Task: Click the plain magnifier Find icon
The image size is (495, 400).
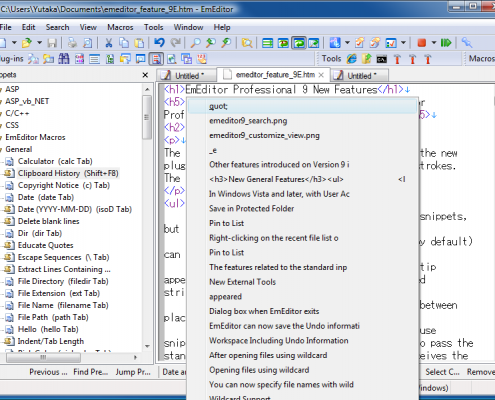Action: [195, 43]
